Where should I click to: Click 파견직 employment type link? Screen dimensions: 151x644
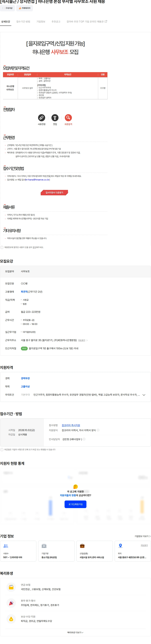coord(24,292)
